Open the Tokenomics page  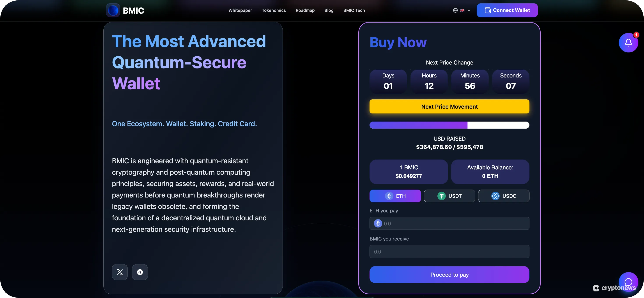(x=274, y=10)
